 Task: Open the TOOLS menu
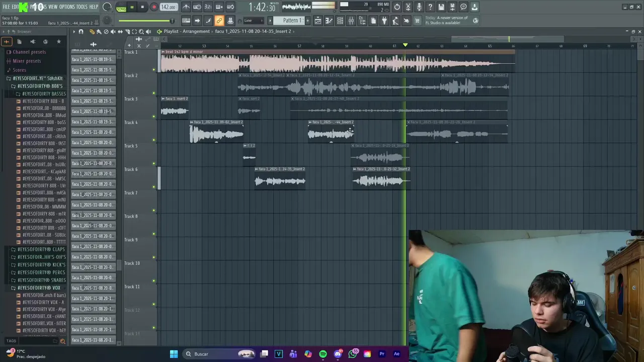(82, 7)
